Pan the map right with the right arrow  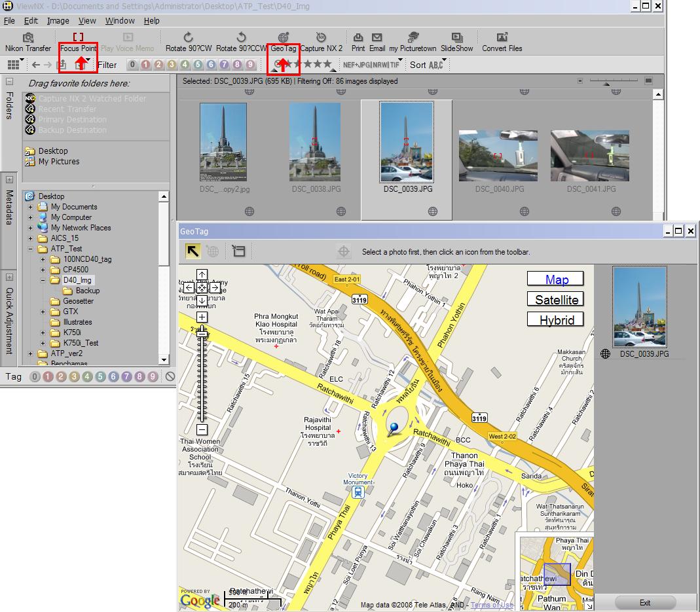coord(215,287)
